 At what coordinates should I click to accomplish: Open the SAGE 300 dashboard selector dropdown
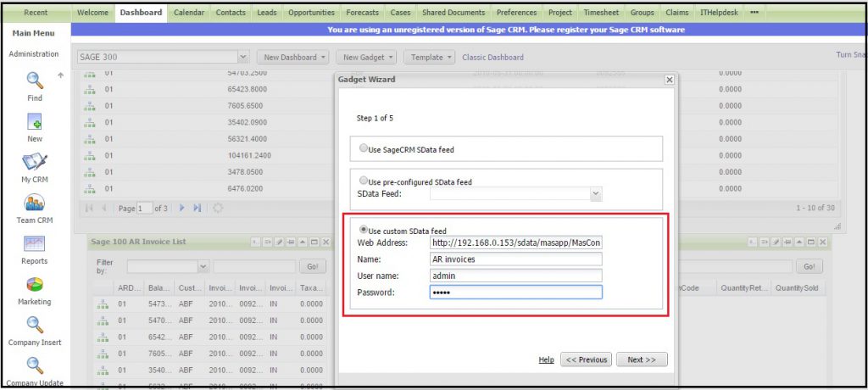(243, 57)
